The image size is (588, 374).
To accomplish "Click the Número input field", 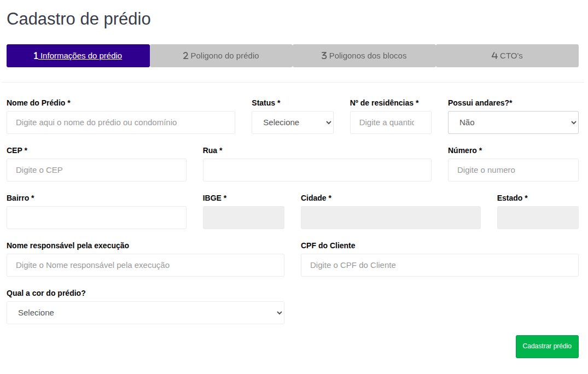I will (513, 170).
